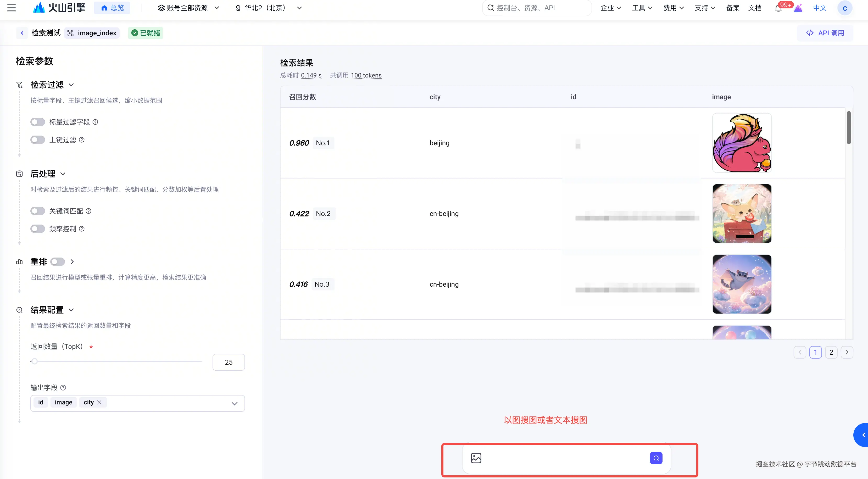Show help for 标量过滤字段
Image resolution: width=868 pixels, height=479 pixels.
[95, 122]
